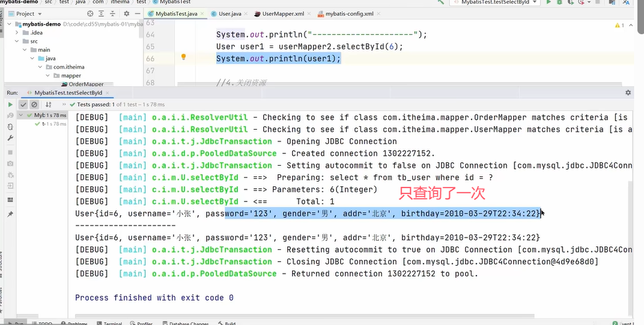Open the wrench settings icon in Run sidebar
Image resolution: width=644 pixels, height=325 pixels.
(11, 138)
